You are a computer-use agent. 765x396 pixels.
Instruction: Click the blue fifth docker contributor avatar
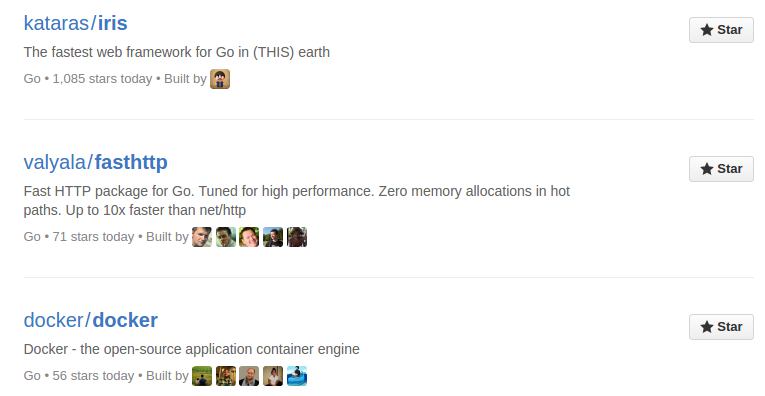(x=297, y=376)
